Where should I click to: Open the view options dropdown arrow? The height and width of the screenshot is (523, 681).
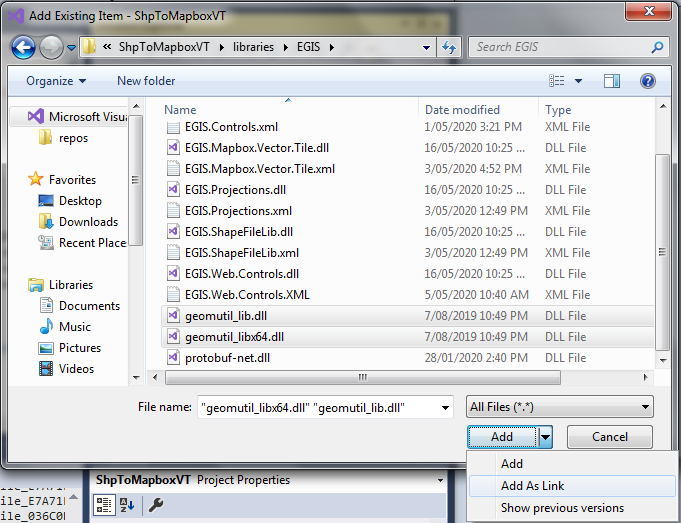[x=579, y=81]
